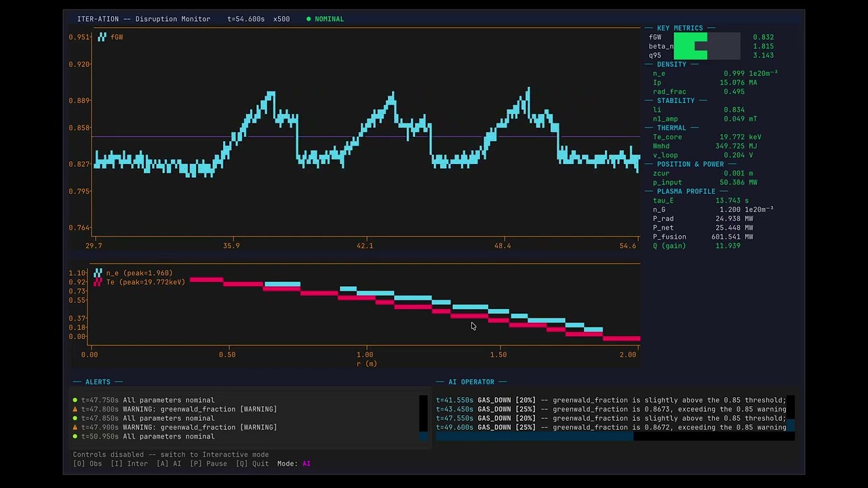
Task: Click the x500 speed indicator
Action: (281, 19)
